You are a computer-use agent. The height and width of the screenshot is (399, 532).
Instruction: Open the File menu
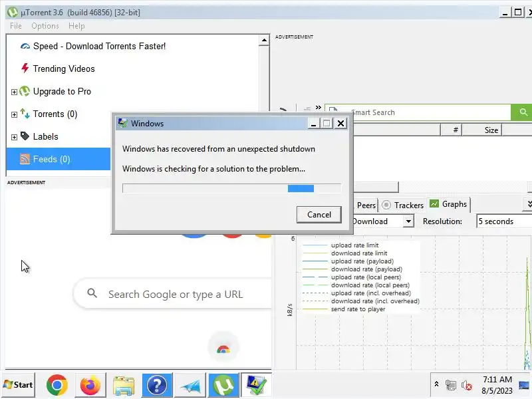click(16, 26)
